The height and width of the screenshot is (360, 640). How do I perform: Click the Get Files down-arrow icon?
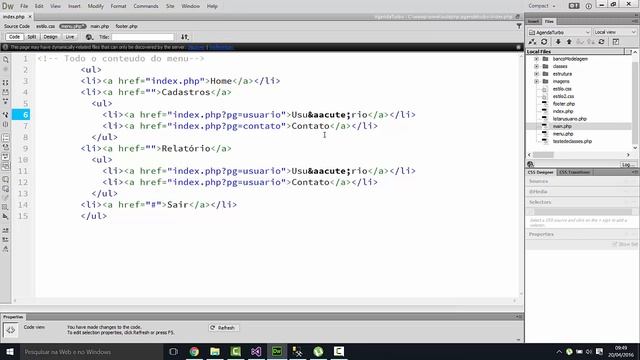(558, 42)
